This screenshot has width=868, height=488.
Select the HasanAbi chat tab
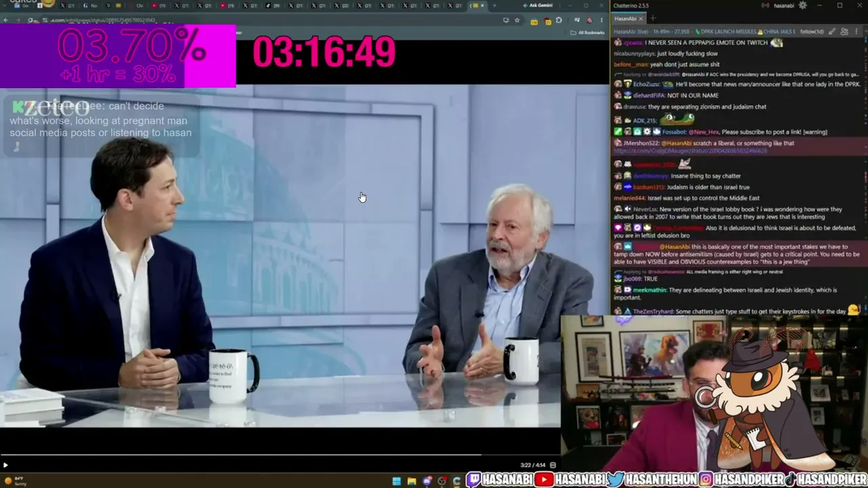[629, 18]
